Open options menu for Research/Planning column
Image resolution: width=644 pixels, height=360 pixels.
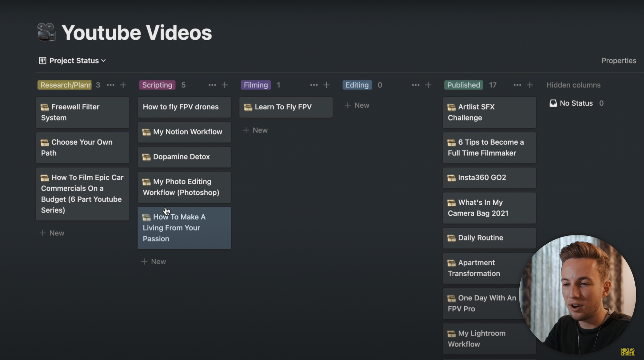(110, 85)
